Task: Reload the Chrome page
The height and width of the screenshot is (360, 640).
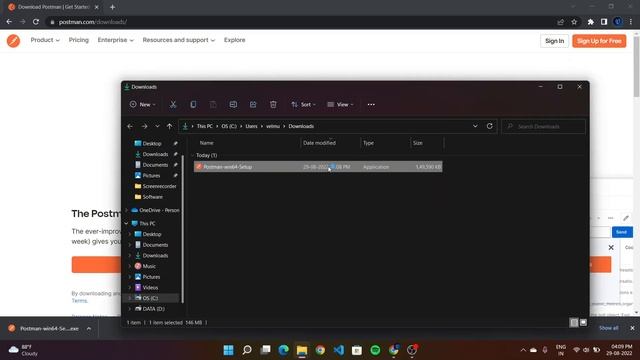Action: (36, 22)
